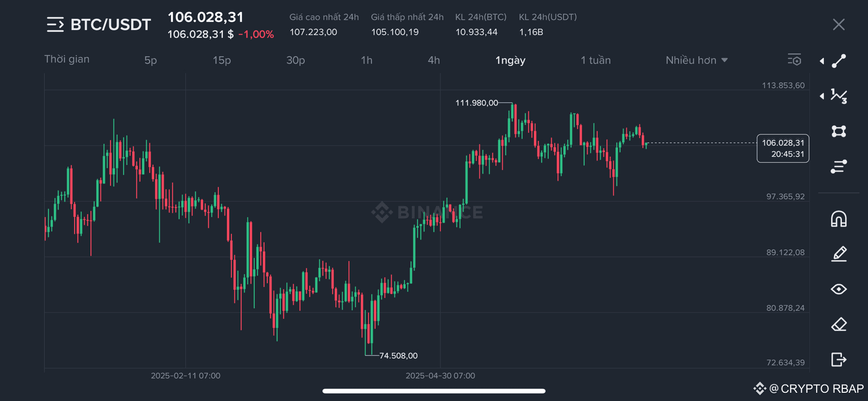Open the 'Nhiều hơn' timeframe dropdown
This screenshot has width=868, height=401.
pyautogui.click(x=697, y=60)
